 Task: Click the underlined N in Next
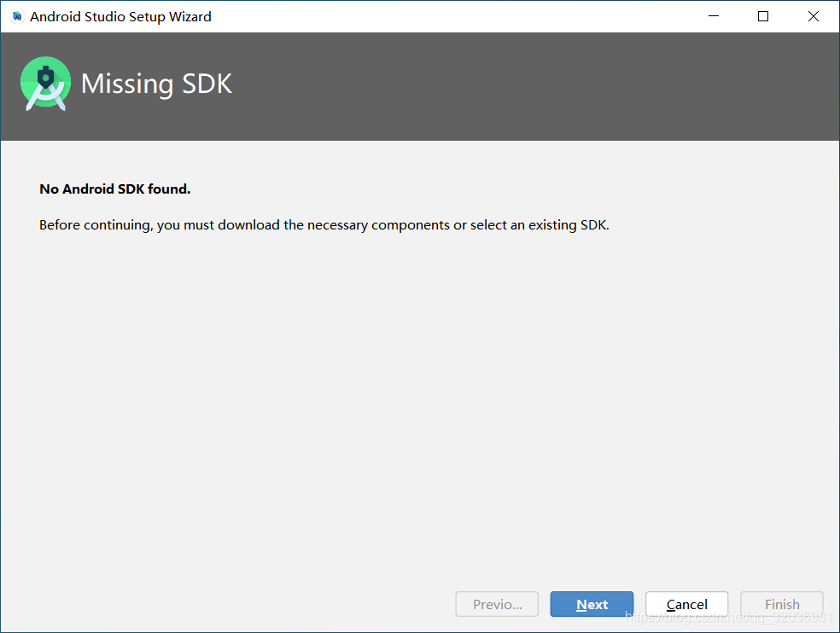pos(581,604)
